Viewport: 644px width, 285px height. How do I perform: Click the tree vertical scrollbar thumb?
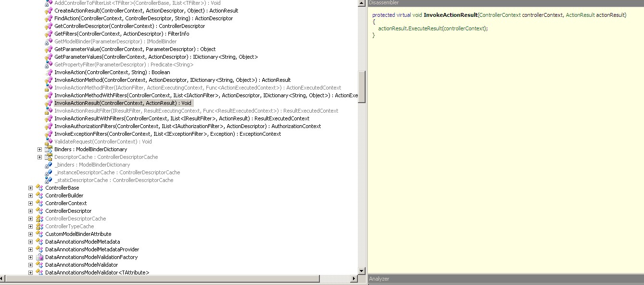point(362,87)
